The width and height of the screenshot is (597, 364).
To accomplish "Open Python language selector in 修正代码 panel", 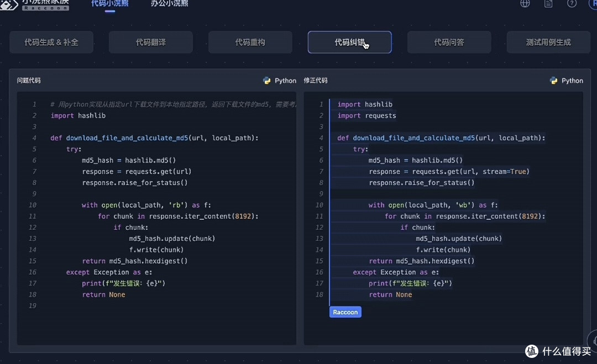I will pos(567,81).
